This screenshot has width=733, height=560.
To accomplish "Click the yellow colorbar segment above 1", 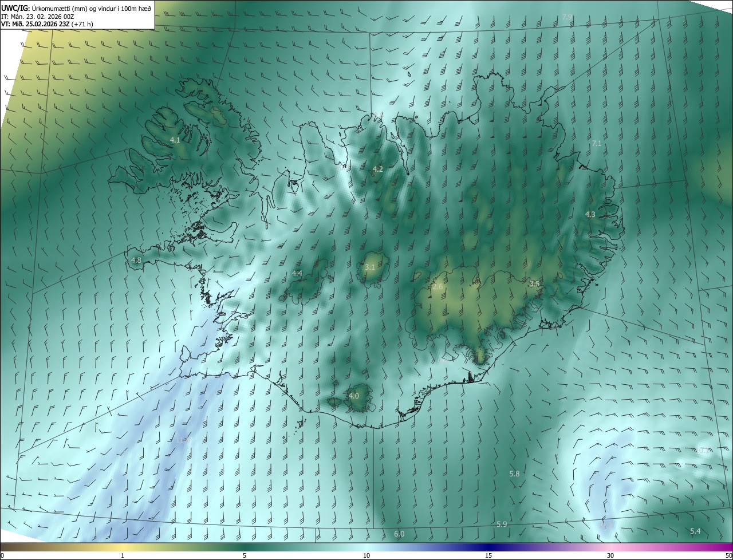I will tap(123, 547).
